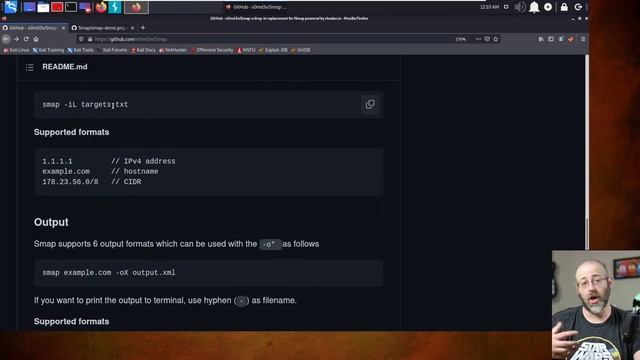640x360 pixels.
Task: Open the file manager from the panel
Action: [x=43, y=7]
